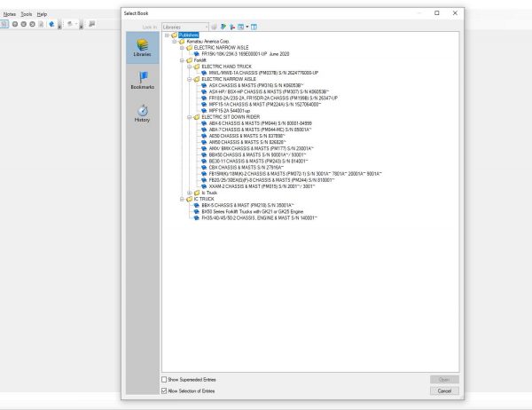This screenshot has width=532, height=410.
Task: Select FB20/25/30EX CHASSIS & MASTS (PM244) entry
Action: coord(272,180)
